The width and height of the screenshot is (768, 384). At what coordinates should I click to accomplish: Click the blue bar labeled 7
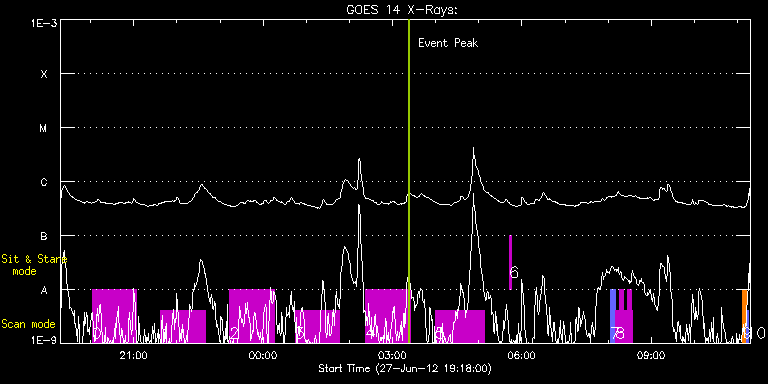613,316
